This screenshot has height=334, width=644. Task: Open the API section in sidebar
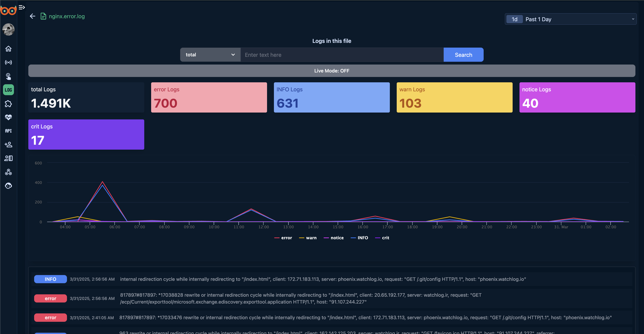pos(8,131)
